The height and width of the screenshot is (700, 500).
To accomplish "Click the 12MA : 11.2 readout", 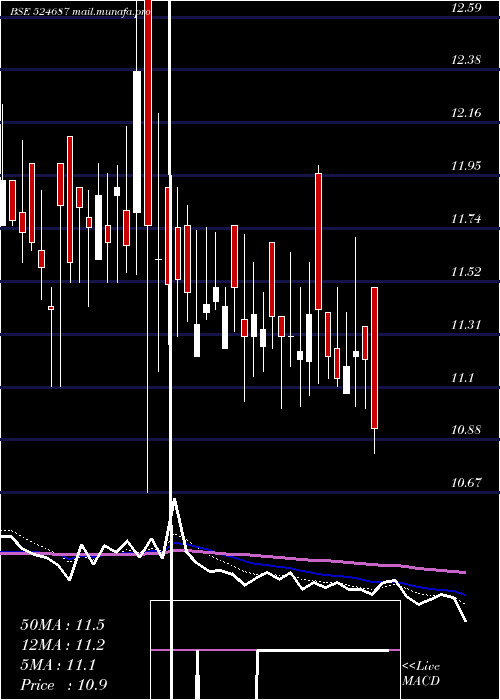I will (x=62, y=645).
